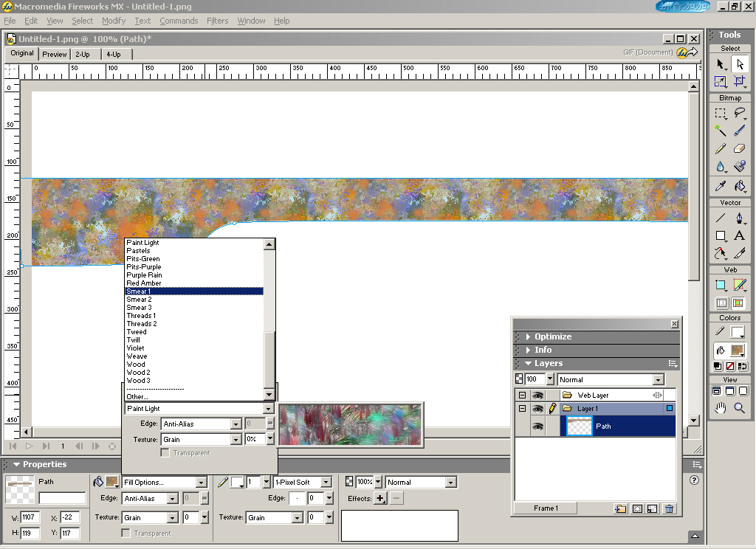Viewport: 756px width, 549px height.
Task: Hide the Path object with eye icon
Action: tap(537, 426)
